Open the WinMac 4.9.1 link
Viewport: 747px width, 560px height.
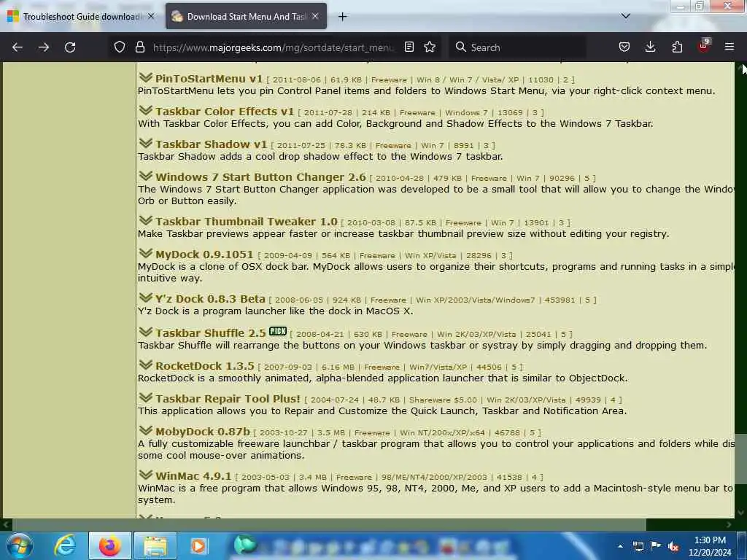click(x=193, y=476)
